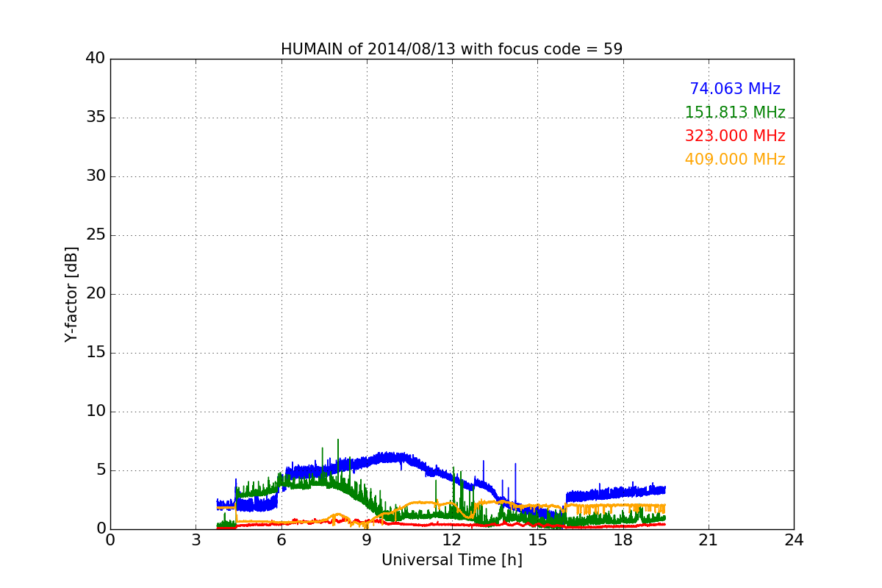This screenshot has width=882, height=588.
Task: Click the y-axis tick label '20'
Action: pos(96,294)
